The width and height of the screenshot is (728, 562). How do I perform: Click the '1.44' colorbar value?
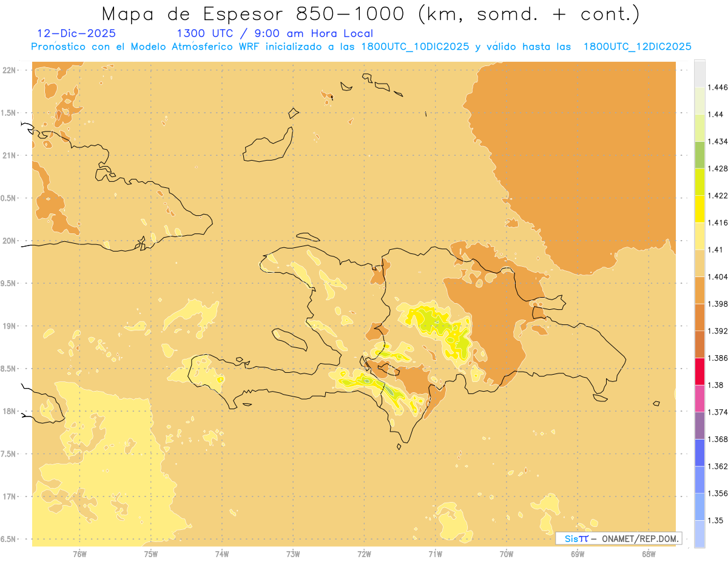pos(716,114)
